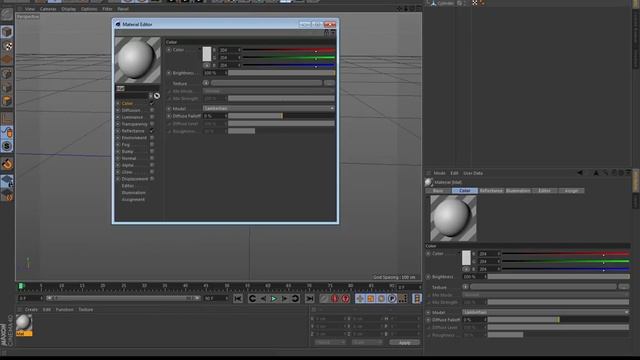
Task: Enable the Luminance channel checkbox
Action: click(x=152, y=117)
